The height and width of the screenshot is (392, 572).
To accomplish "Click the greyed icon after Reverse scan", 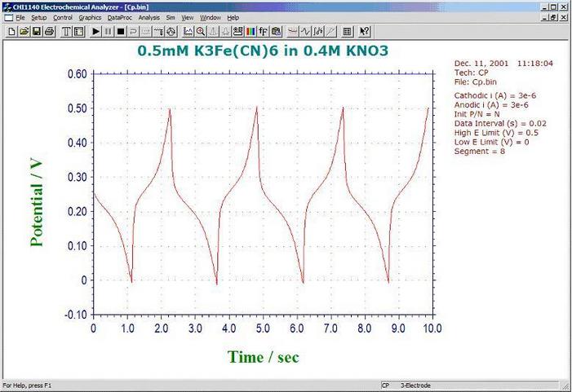I will tap(145, 32).
